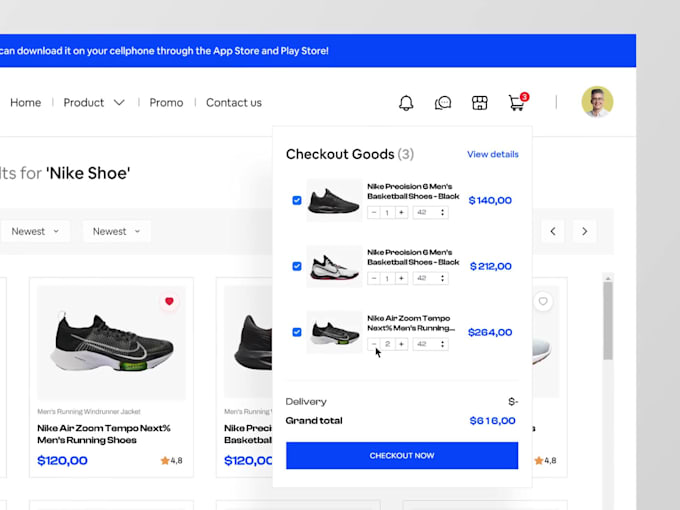Click the App Store download banner
680x510 pixels.
[318, 51]
